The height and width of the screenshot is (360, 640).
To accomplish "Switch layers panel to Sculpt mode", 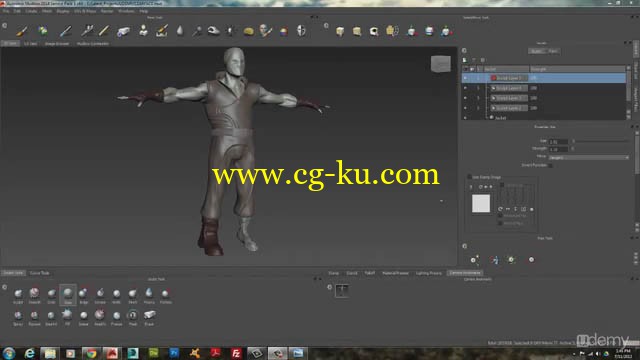I will (x=537, y=51).
